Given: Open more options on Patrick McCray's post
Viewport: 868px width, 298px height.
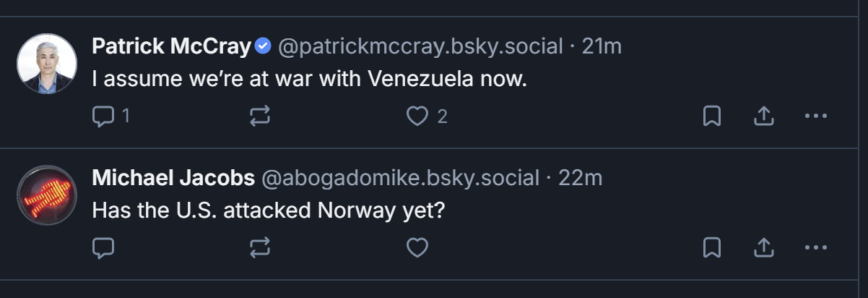Looking at the screenshot, I should (815, 116).
